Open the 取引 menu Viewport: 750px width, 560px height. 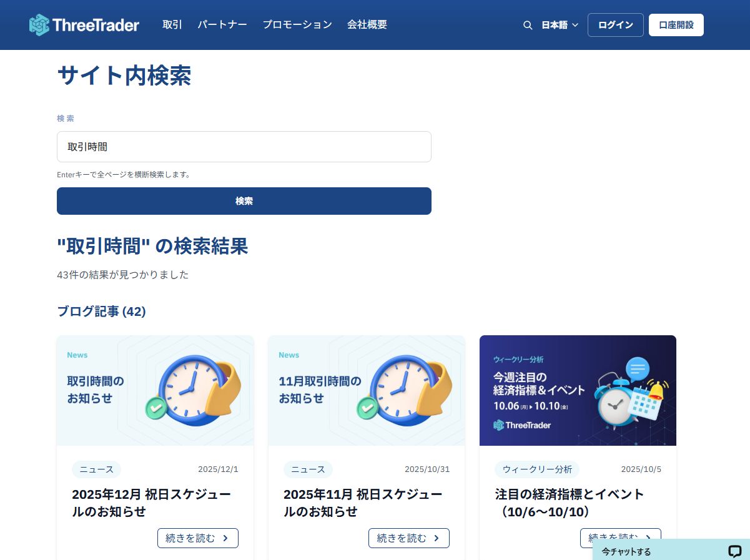(172, 25)
